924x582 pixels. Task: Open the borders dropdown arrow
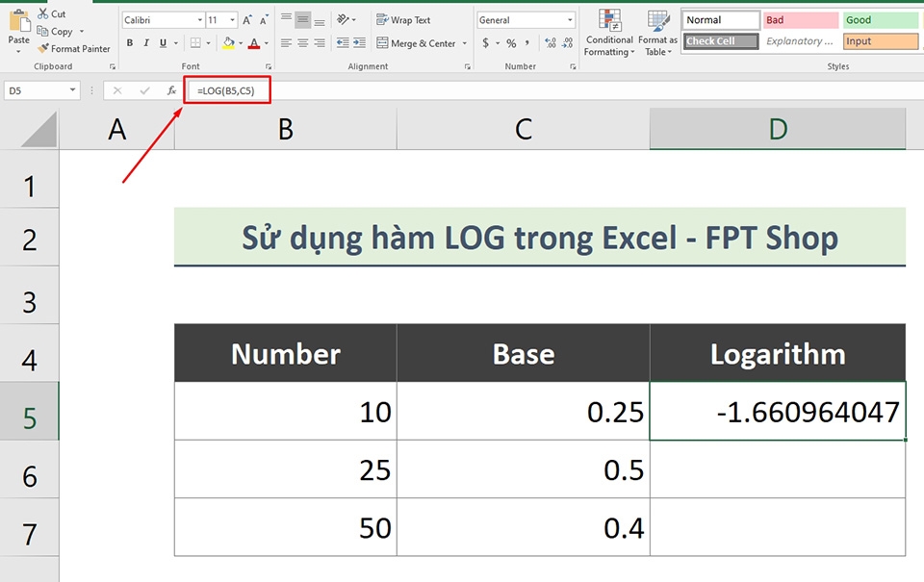(x=208, y=43)
